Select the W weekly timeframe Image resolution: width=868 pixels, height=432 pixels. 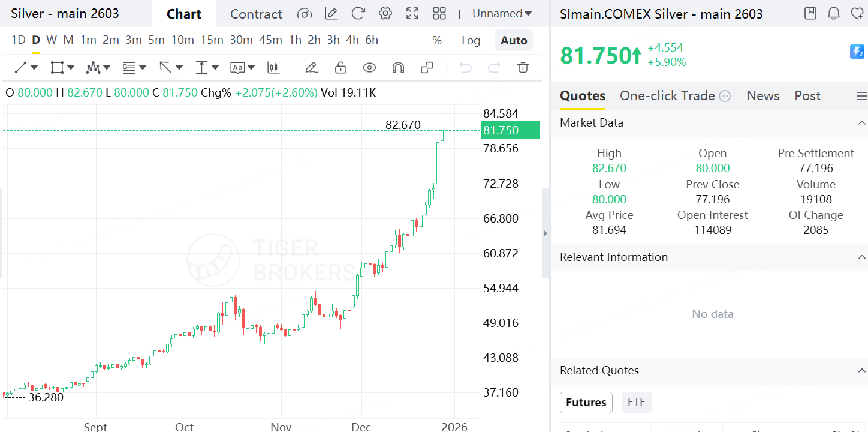[x=52, y=40]
